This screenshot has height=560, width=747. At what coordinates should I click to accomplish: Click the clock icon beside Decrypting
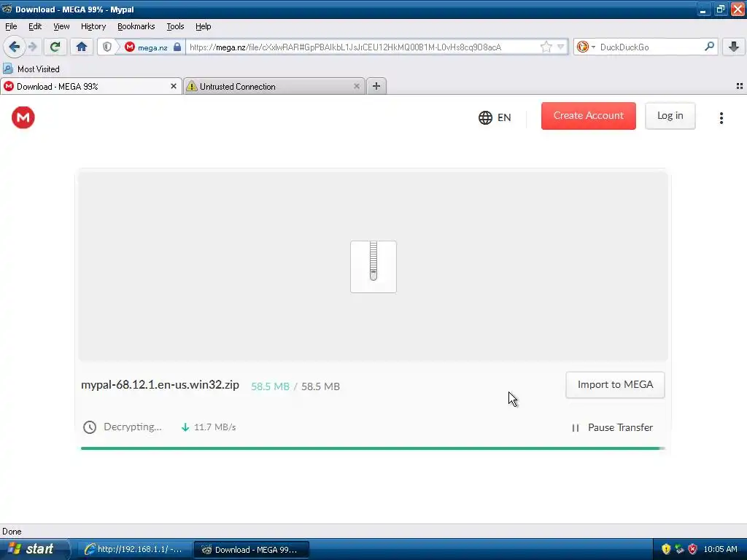[x=90, y=427]
